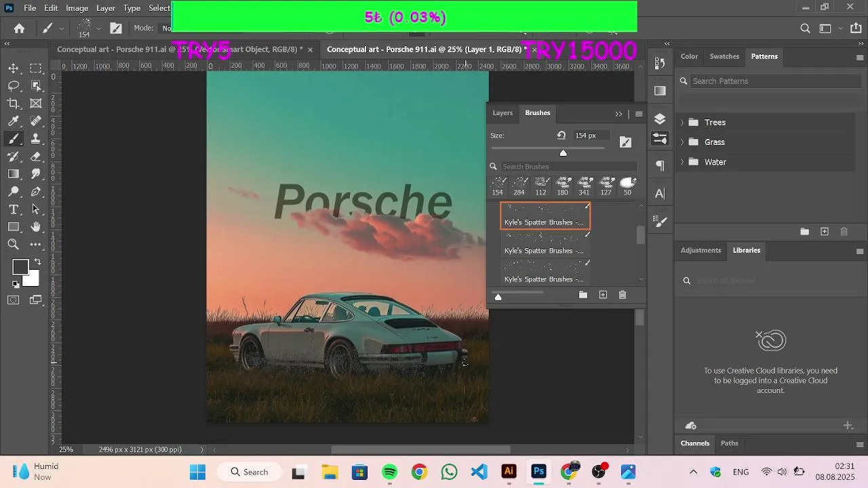Switch to the Layers tab
This screenshot has height=488, width=868.
(x=502, y=113)
